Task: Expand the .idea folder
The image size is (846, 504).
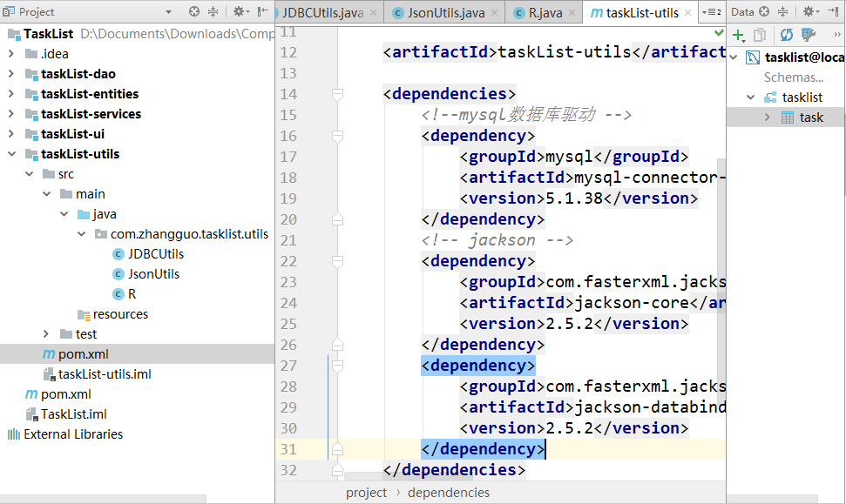Action: pyautogui.click(x=11, y=53)
